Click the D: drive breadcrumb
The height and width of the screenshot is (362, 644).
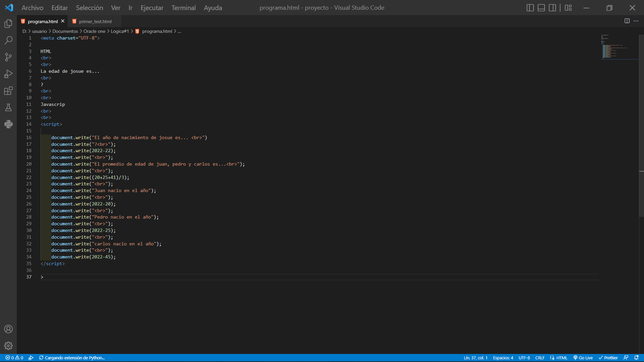pos(24,31)
